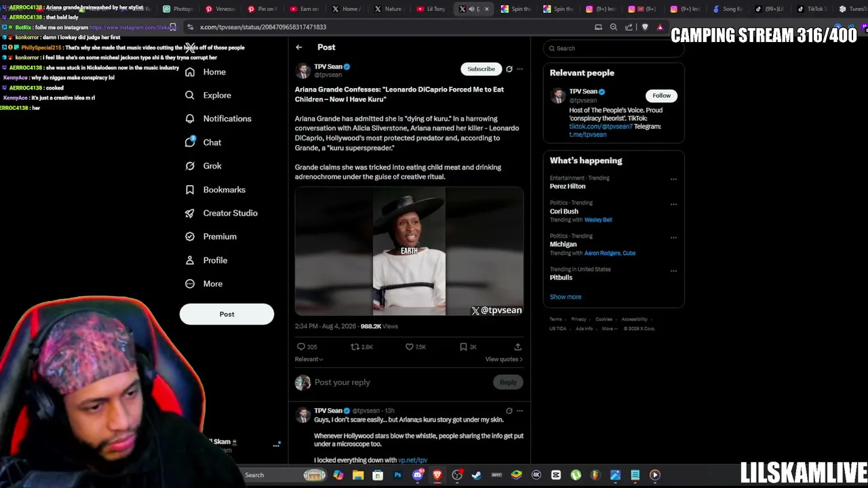Open Grok in the X sidebar
Image resolution: width=868 pixels, height=488 pixels.
click(203, 166)
